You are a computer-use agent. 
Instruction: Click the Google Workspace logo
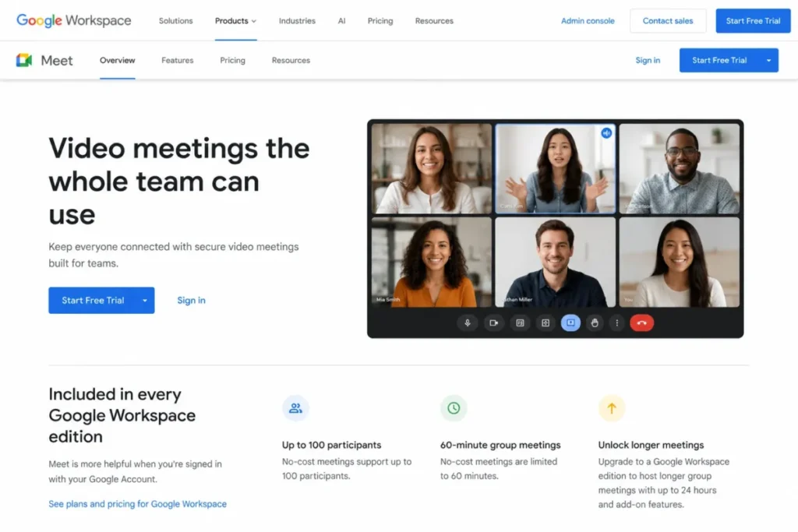[74, 21]
